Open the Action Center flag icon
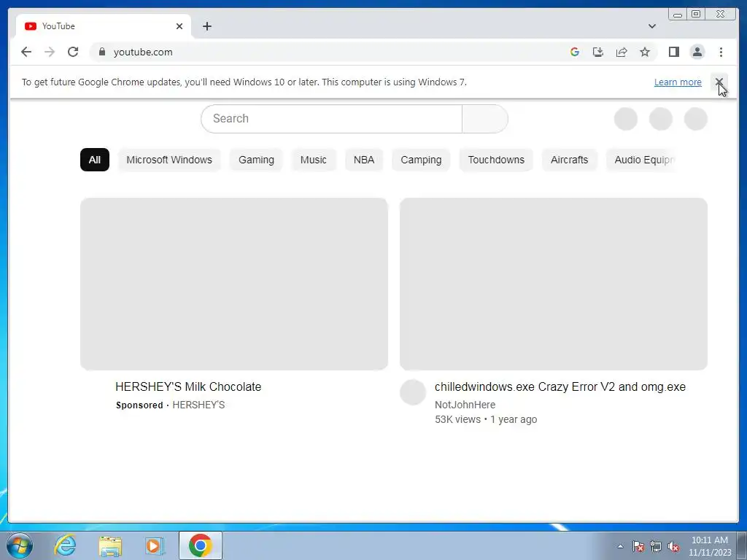Screen dimensions: 747x560 [x=638, y=546]
